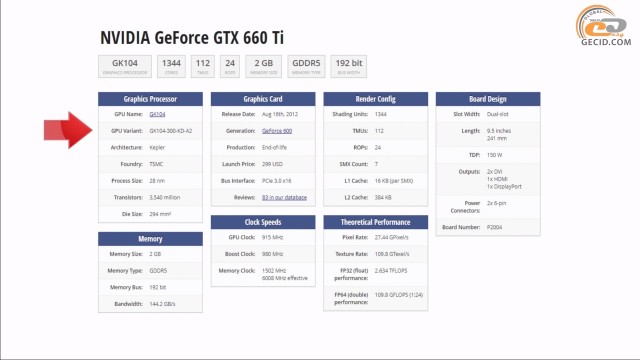Select the Texture Rate value 109.8 GTexel/s
The width and height of the screenshot is (640, 360).
[392, 254]
